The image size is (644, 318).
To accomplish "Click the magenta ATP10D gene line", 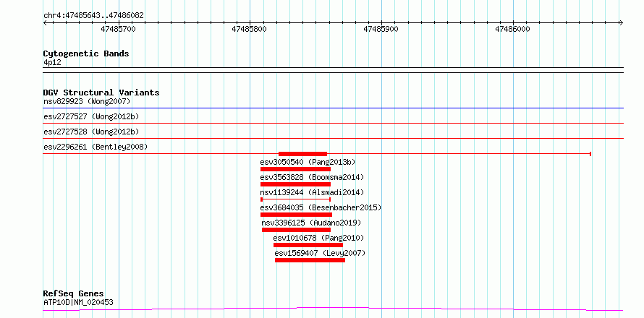I will click(333, 309).
